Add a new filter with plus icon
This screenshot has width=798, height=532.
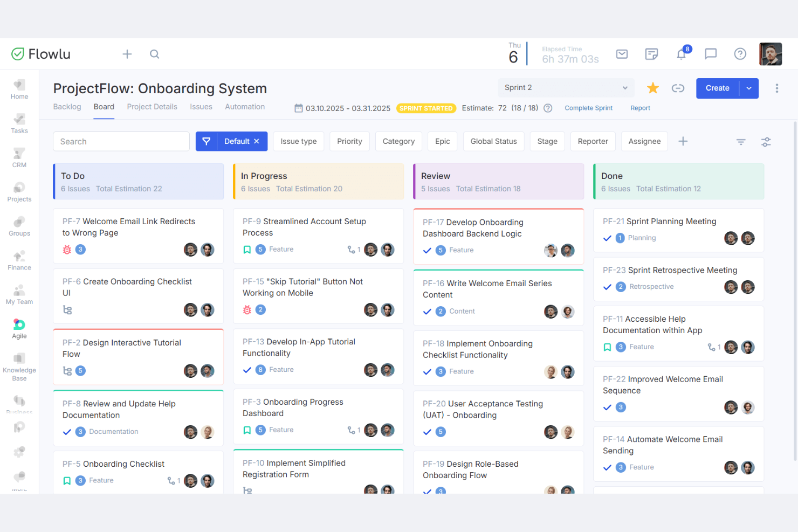tap(683, 141)
